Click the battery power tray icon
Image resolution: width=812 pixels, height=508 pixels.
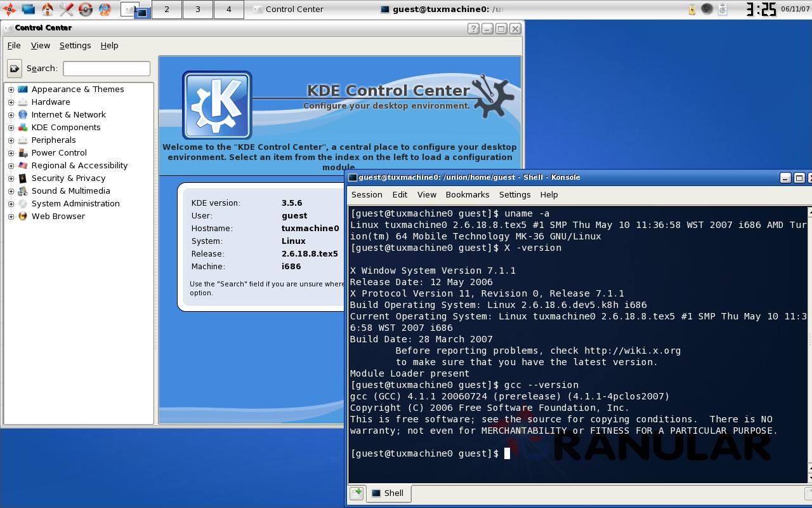[x=692, y=10]
